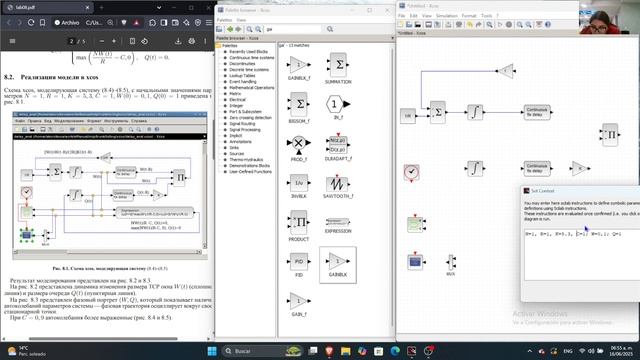Open User-Defined Functions palette
This screenshot has width=640, height=360.
[250, 171]
